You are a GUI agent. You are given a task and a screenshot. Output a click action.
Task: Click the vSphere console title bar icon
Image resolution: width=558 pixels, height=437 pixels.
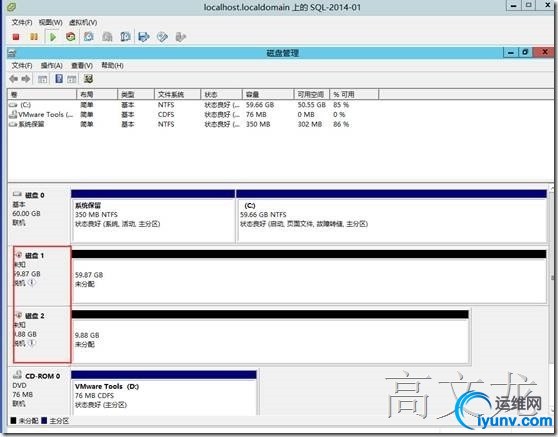[x=11, y=7]
